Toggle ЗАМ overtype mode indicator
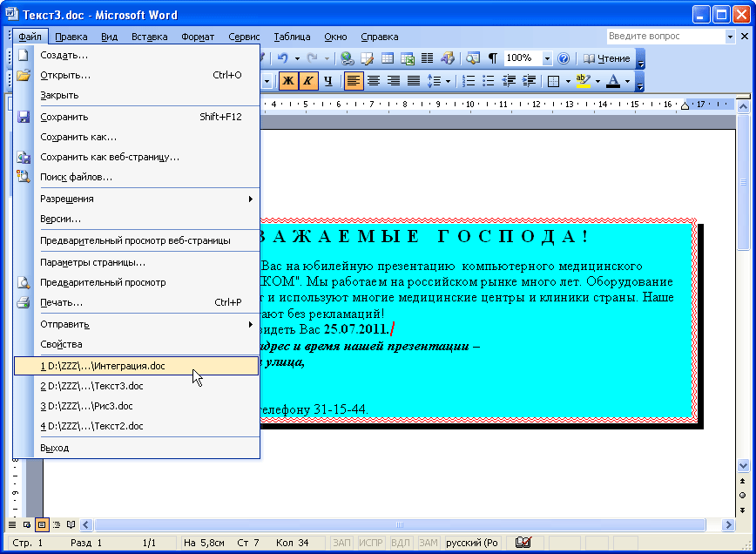 (x=429, y=543)
